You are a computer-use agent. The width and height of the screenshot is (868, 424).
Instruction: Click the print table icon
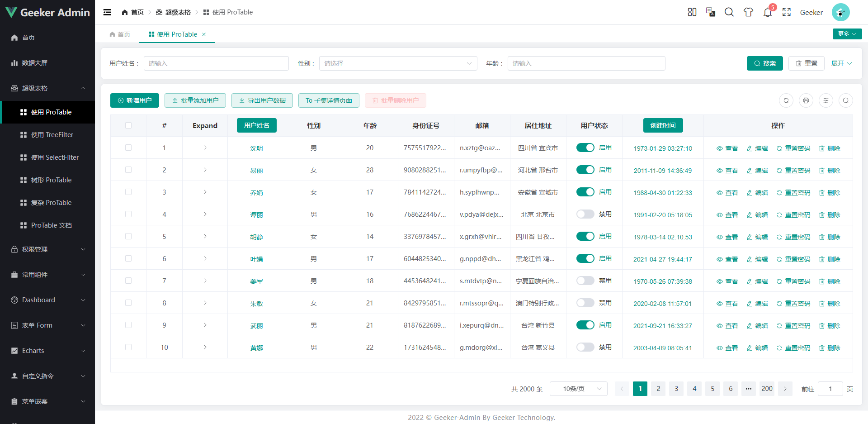pos(806,100)
